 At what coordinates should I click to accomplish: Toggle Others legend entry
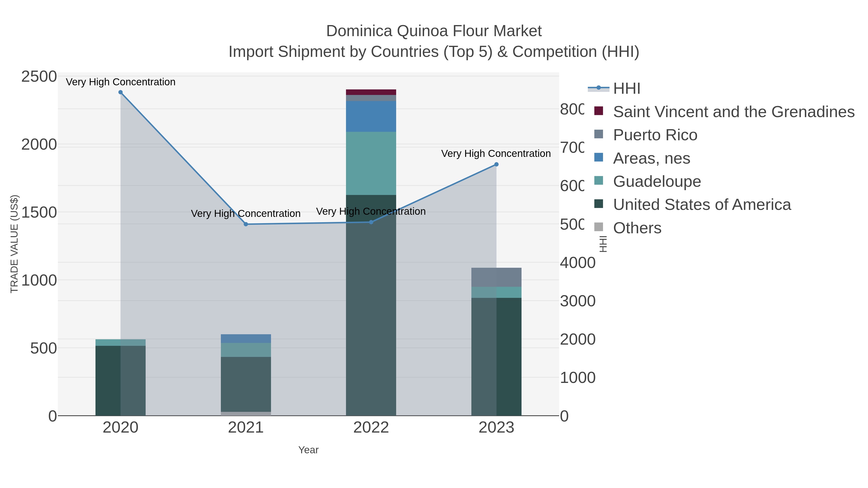coord(624,228)
